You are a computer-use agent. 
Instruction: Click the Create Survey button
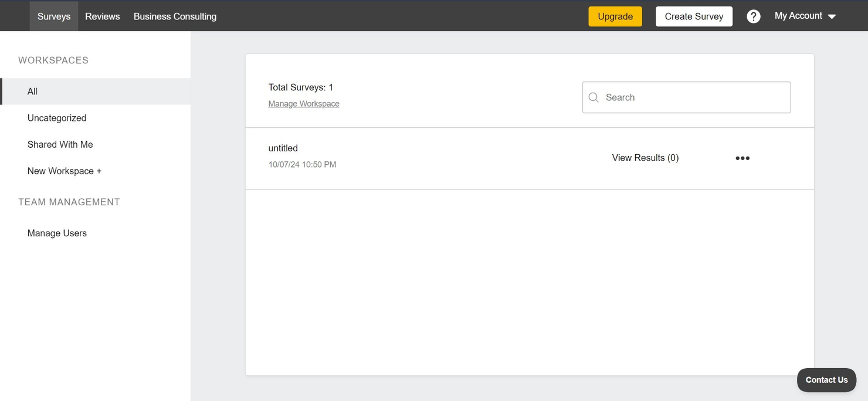[x=694, y=16]
